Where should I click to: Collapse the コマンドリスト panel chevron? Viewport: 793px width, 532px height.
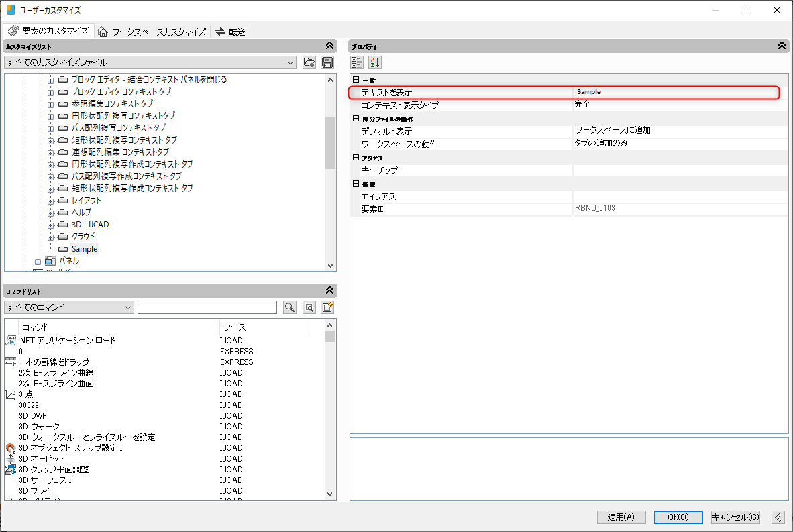coord(329,290)
